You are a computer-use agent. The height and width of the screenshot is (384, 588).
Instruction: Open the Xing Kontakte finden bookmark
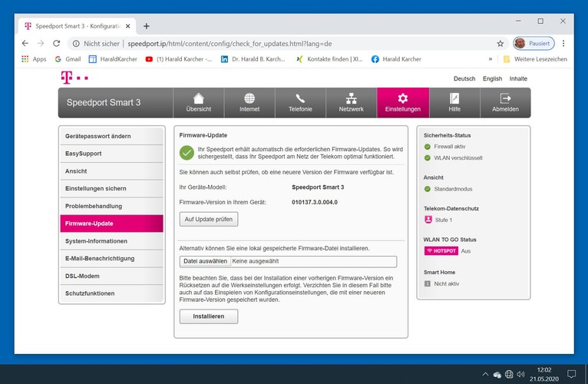coord(329,59)
